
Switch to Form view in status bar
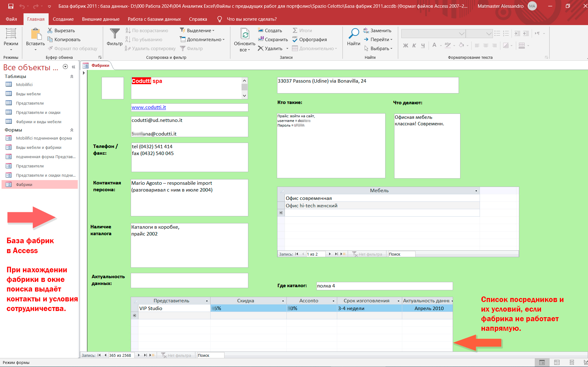click(x=542, y=362)
